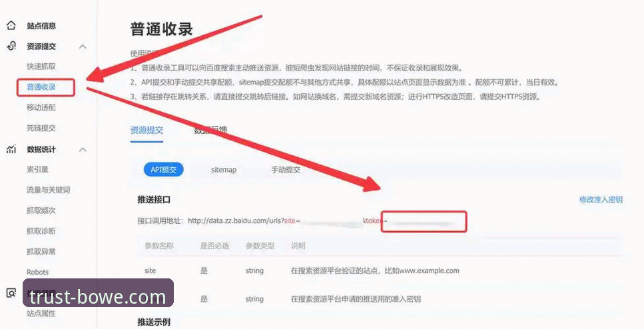Collapse the 数据统计 section chevron

83,149
